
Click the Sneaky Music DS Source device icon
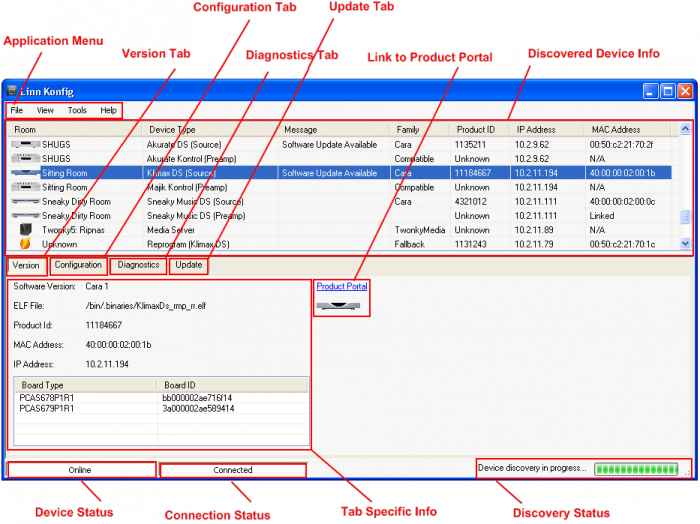point(25,201)
